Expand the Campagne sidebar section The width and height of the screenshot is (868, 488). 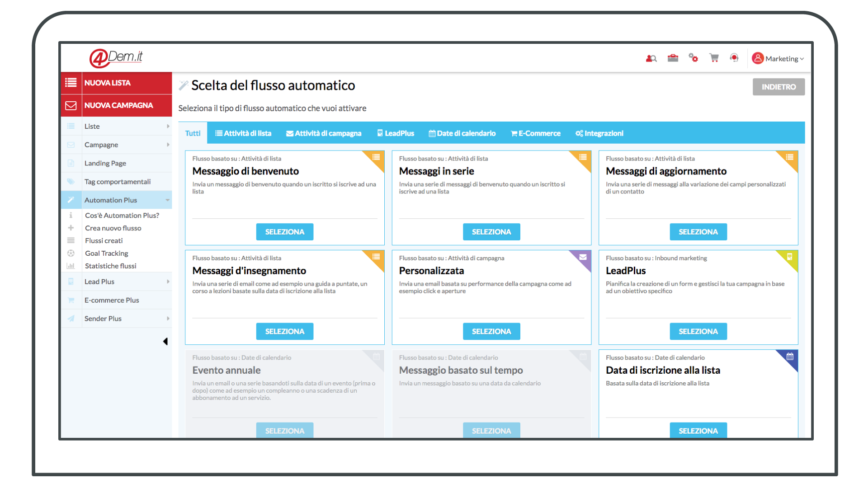pos(117,144)
